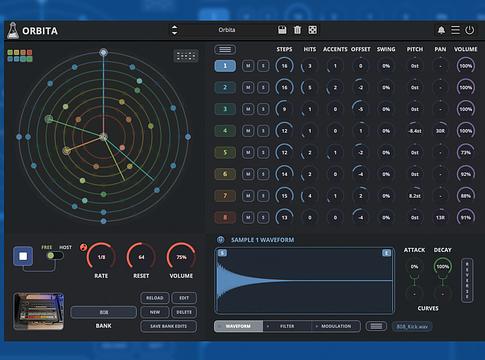Open the hamburger menu in header

(x=455, y=30)
